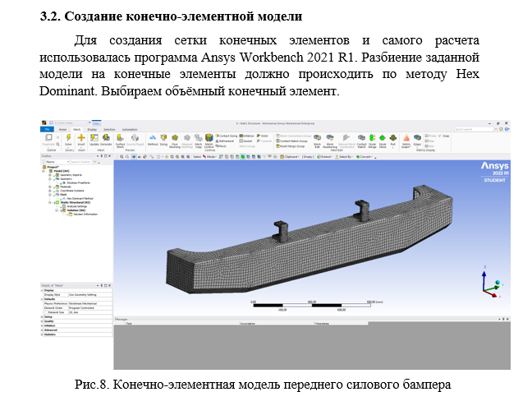Click the Surface Mesh preview icon
This screenshot has width=532, height=401.
click(120, 138)
